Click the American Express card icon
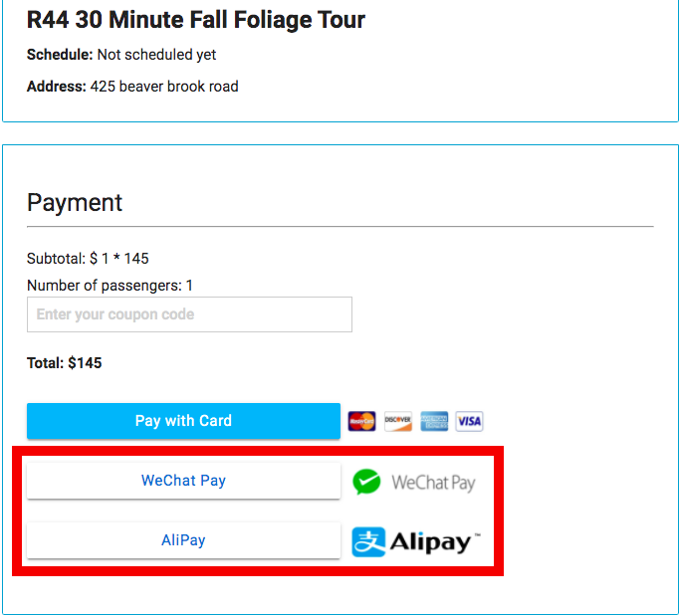680x616 pixels. [434, 421]
